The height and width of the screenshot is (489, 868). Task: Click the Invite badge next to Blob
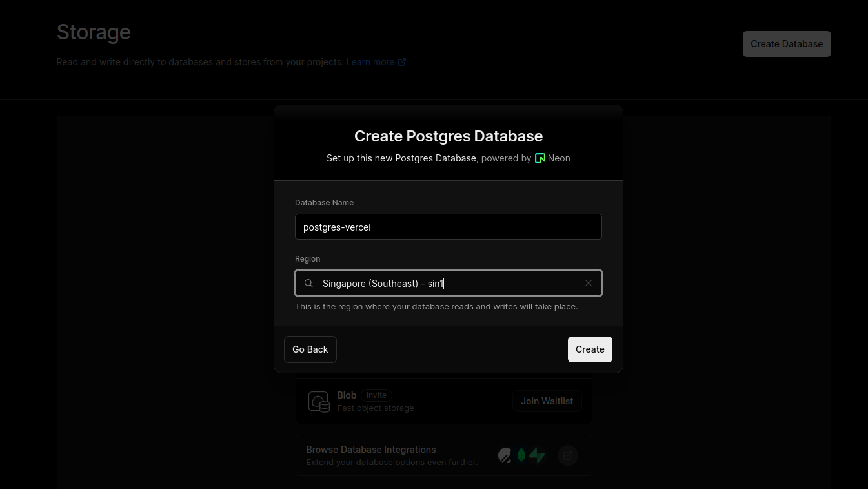click(x=376, y=395)
